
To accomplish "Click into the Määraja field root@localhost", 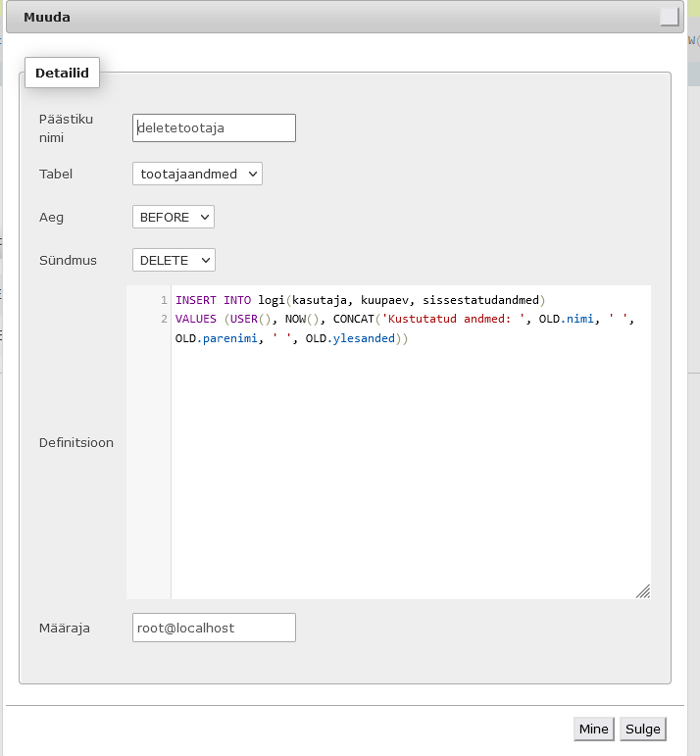I will [214, 628].
